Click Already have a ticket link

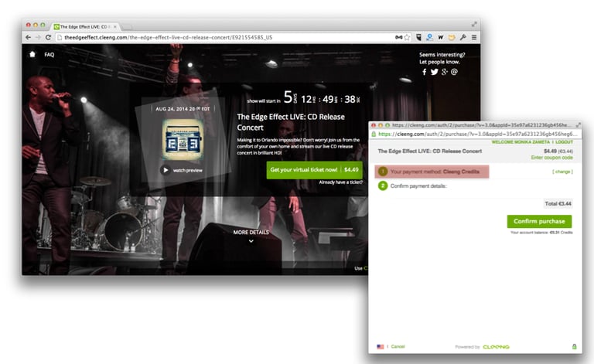pyautogui.click(x=340, y=182)
